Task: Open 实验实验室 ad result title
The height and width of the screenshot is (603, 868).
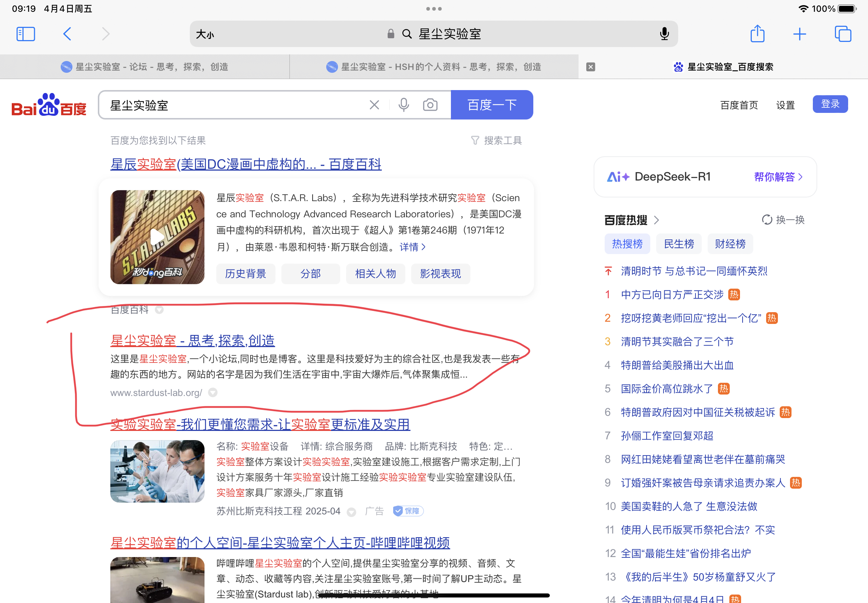Action: point(260,424)
